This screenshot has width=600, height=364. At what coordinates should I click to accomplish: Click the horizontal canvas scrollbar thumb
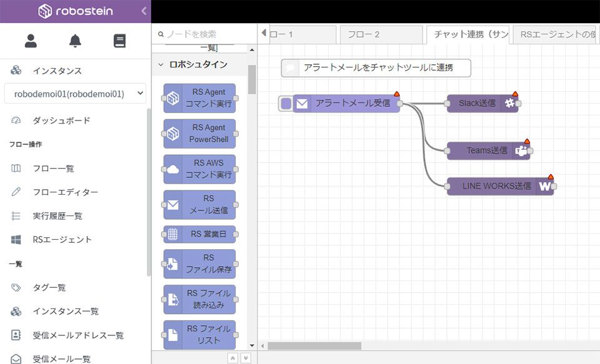tap(314, 346)
